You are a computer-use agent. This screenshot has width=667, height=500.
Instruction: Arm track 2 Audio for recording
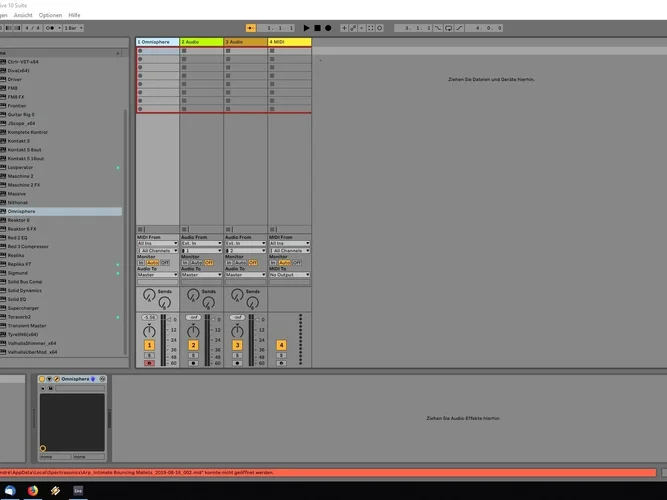click(193, 363)
